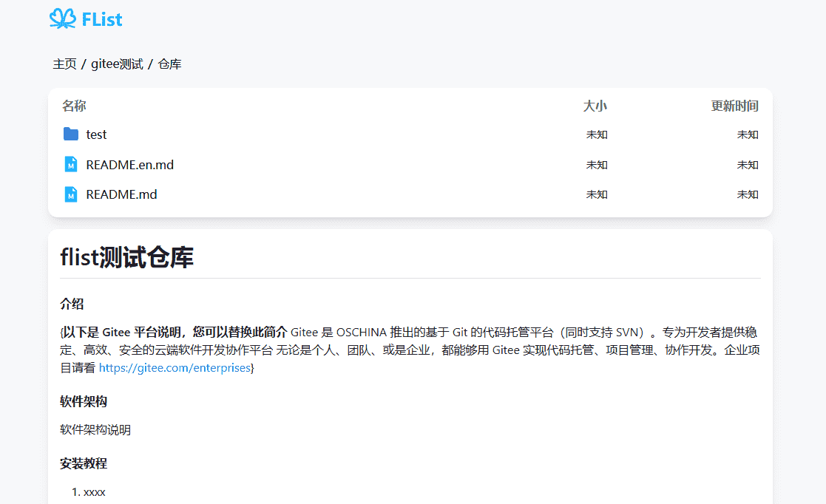826x504 pixels.
Task: Click the 软件架构 section heading
Action: coord(84,401)
